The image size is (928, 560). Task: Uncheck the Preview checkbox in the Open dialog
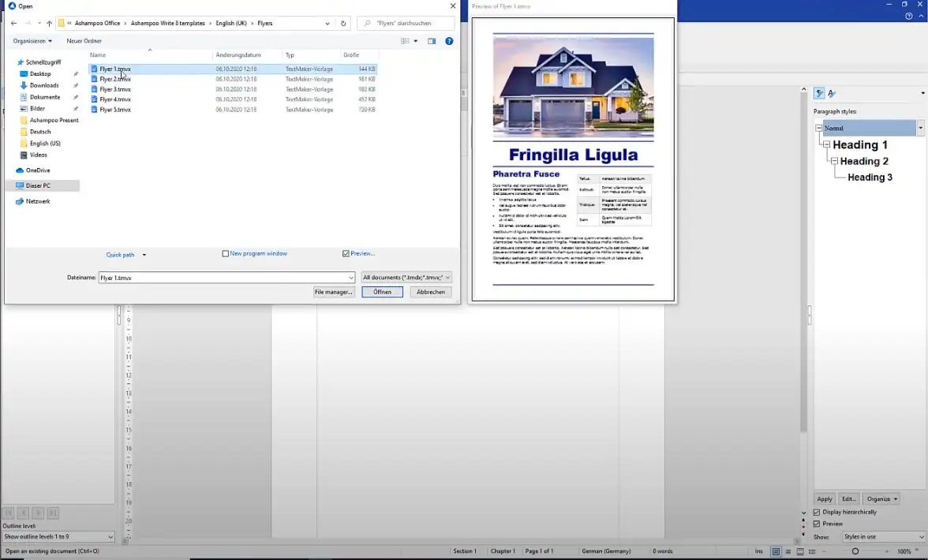[346, 254]
